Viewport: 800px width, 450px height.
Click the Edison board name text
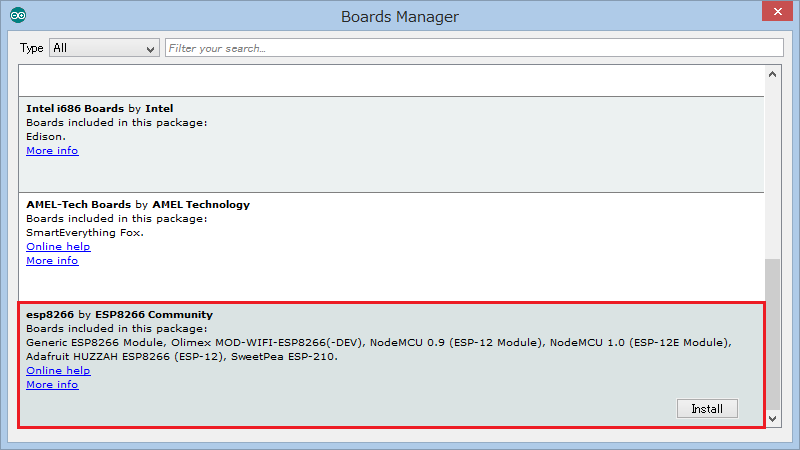[x=46, y=136]
